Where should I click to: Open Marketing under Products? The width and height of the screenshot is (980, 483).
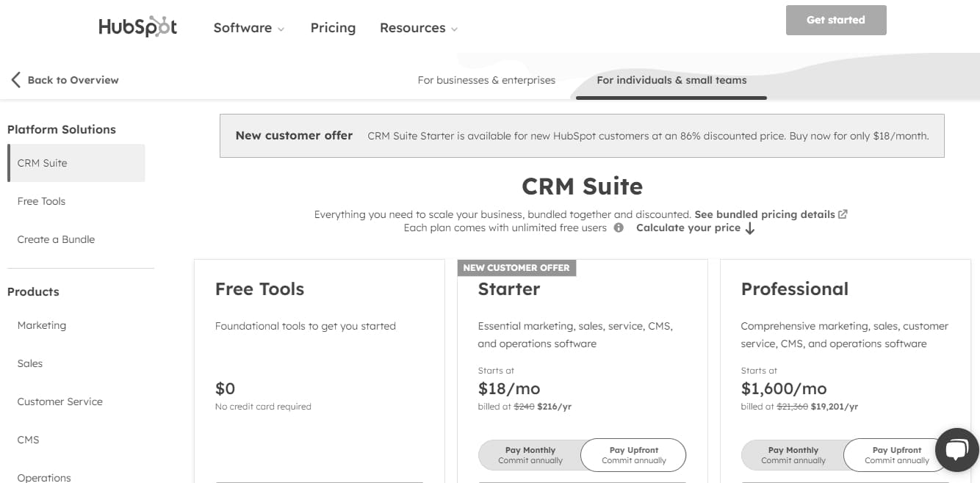point(42,325)
